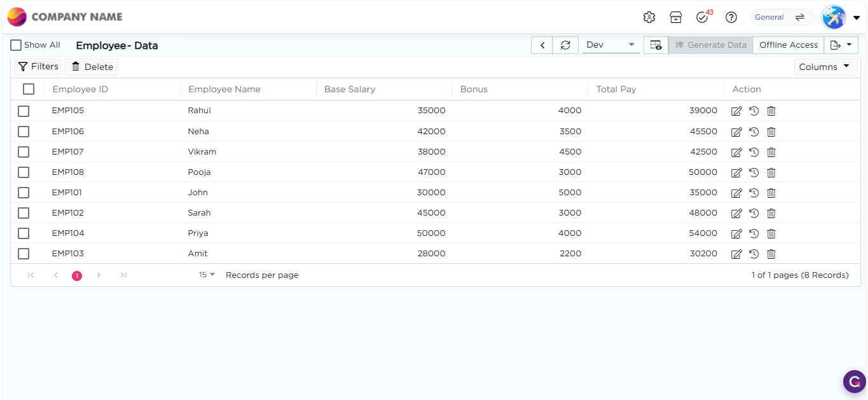868x400 pixels.
Task: Click the Offline Access button
Action: click(x=788, y=45)
